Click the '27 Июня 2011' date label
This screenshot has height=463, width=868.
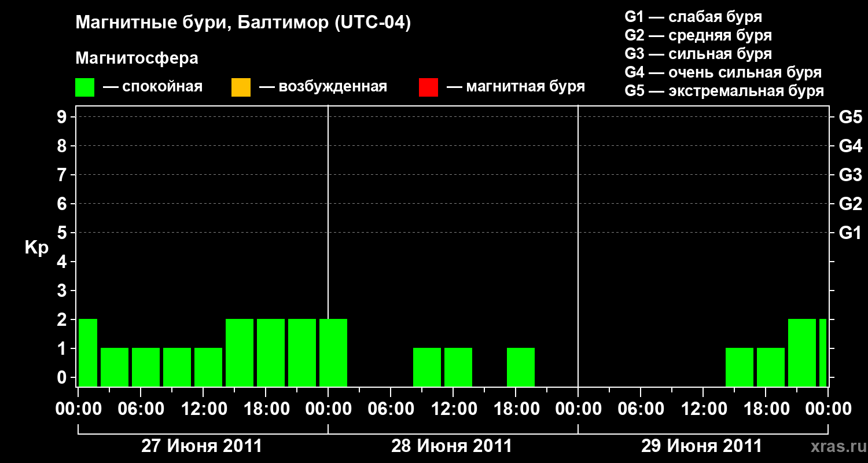pos(202,446)
